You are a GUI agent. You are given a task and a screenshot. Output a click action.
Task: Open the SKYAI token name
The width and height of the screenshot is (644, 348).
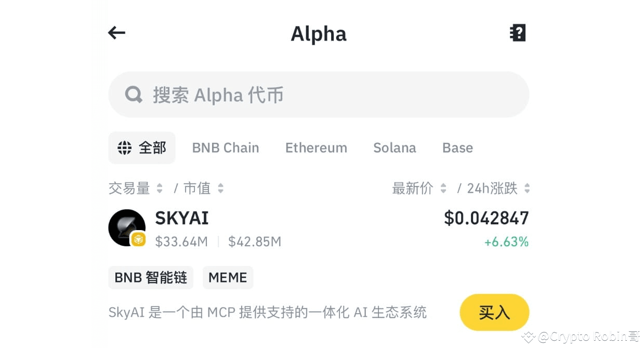tap(182, 218)
